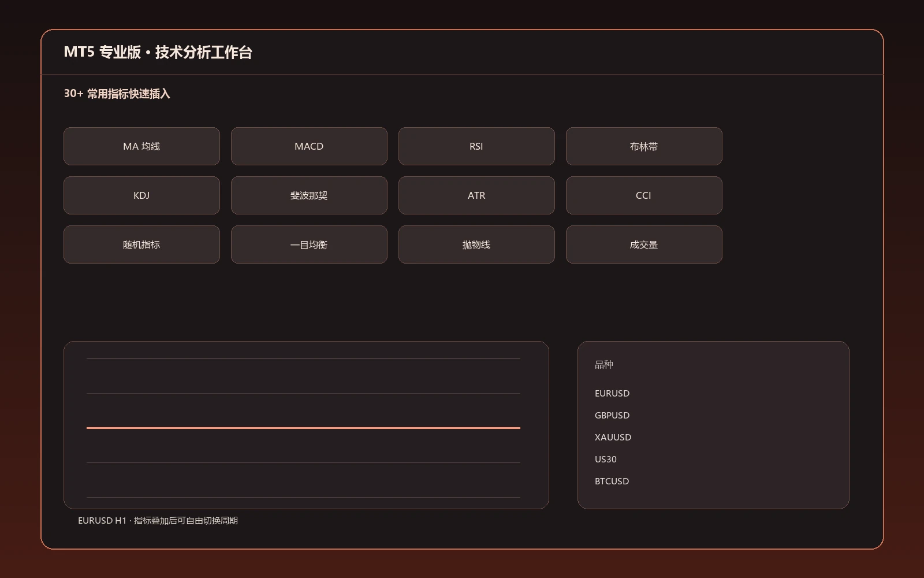
Task: Click the 30+ 常用指标快速插入 heading
Action: (117, 94)
